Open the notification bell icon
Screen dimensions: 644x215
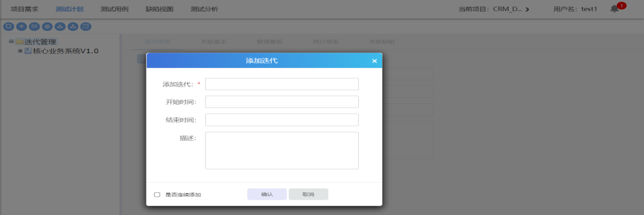[615, 9]
